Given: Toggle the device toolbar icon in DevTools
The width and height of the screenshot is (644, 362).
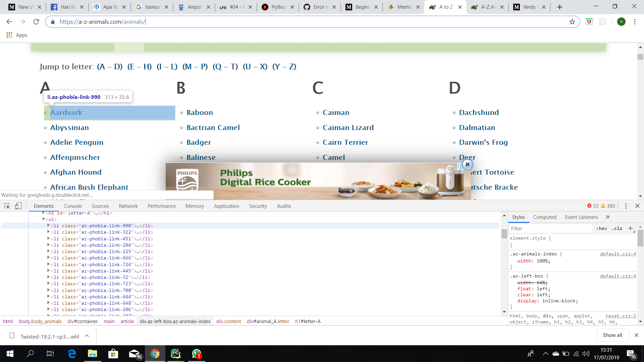Looking at the screenshot, I should click(x=18, y=206).
